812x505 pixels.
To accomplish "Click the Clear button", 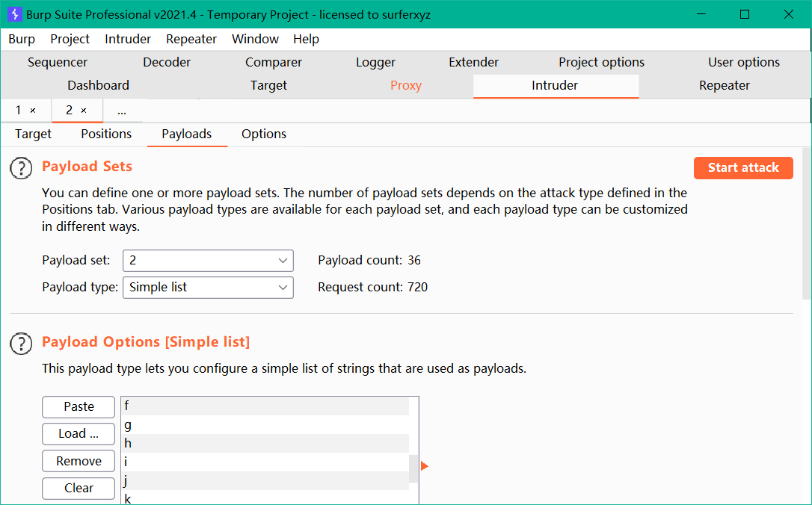I will [79, 488].
